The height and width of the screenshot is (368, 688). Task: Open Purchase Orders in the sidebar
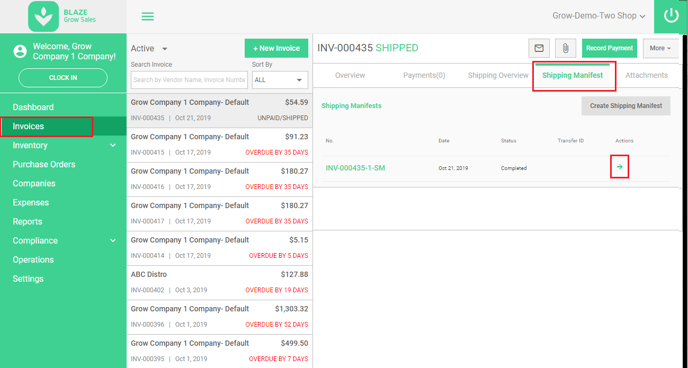click(x=63, y=164)
